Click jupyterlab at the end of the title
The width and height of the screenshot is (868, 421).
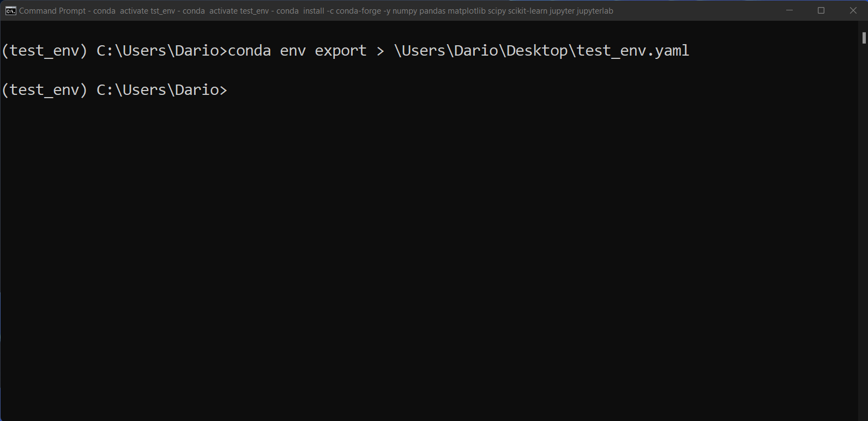click(x=595, y=10)
